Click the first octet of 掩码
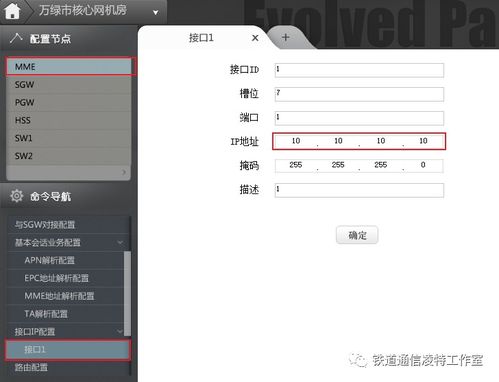The height and width of the screenshot is (382, 499). click(x=296, y=165)
